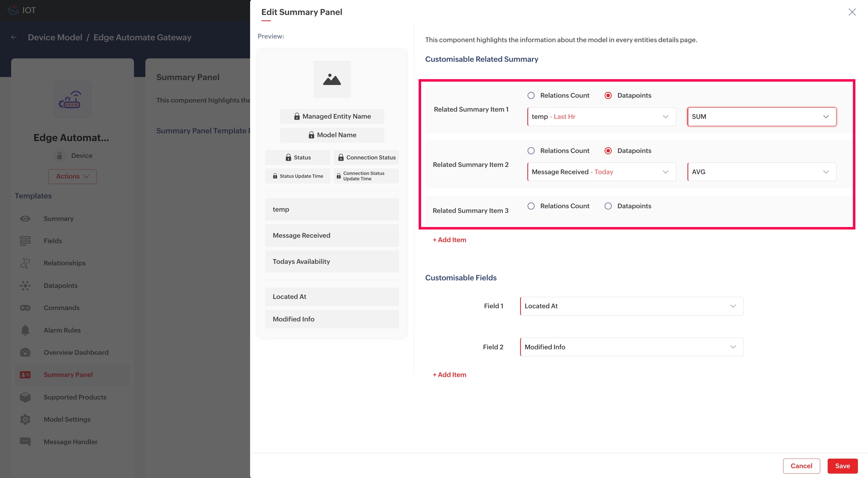Click the Overview Dashboard gauge icon
Image resolution: width=868 pixels, height=478 pixels.
(x=25, y=352)
